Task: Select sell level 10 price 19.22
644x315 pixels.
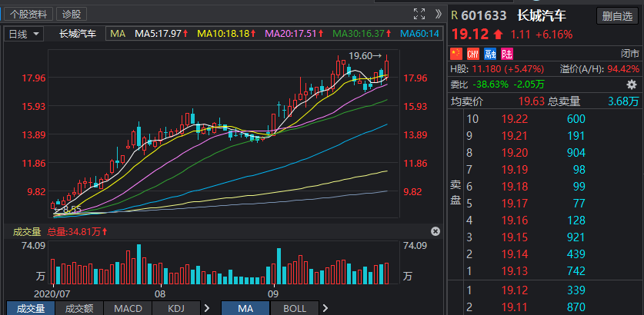Action: pyautogui.click(x=515, y=119)
